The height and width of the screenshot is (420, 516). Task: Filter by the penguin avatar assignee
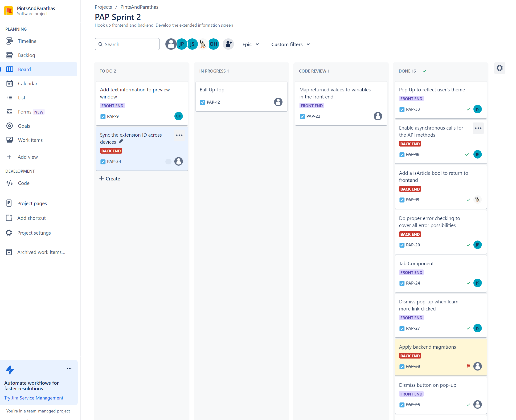[x=203, y=44]
